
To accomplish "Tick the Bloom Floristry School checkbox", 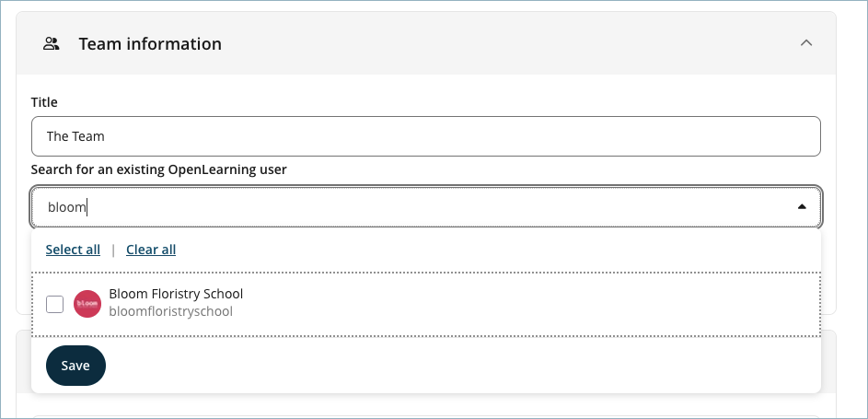I will (54, 303).
